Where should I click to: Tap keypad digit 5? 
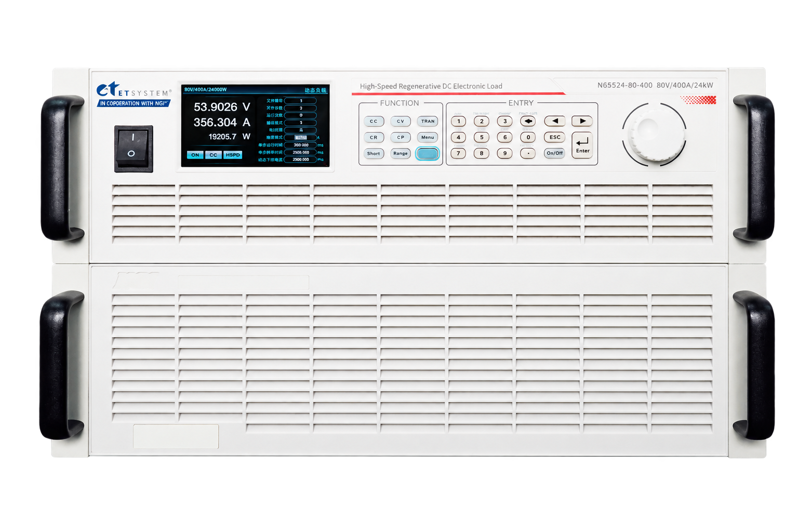click(482, 137)
